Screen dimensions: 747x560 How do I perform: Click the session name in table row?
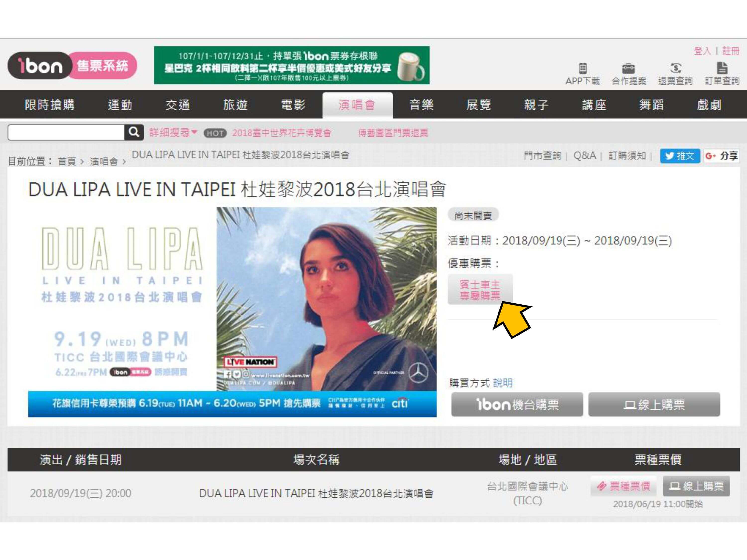[316, 494]
